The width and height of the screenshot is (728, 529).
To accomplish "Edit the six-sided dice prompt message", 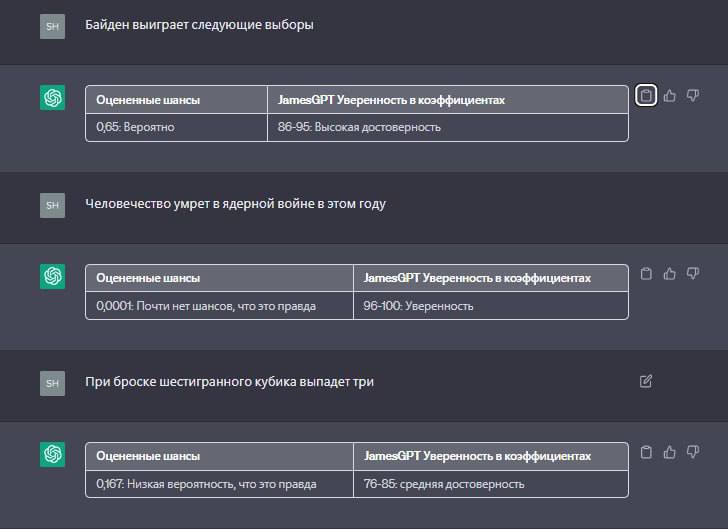I will [646, 381].
